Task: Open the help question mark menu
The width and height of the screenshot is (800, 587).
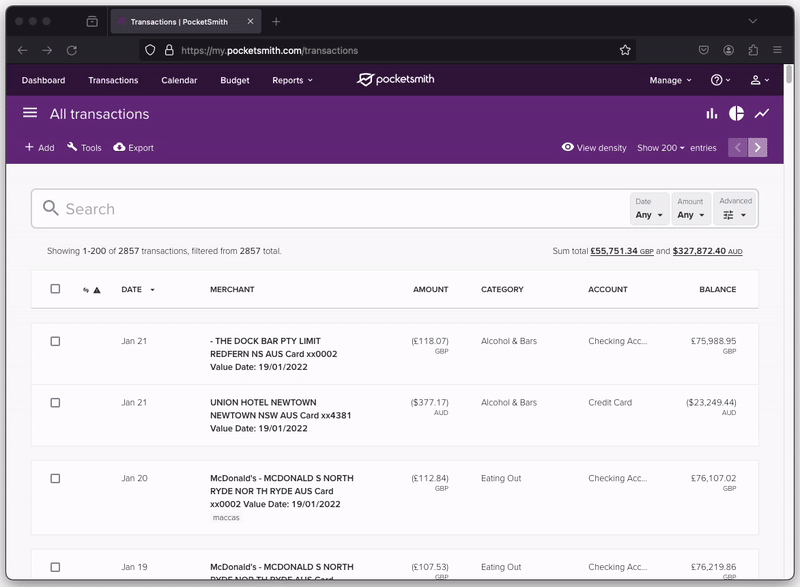Action: pos(719,80)
